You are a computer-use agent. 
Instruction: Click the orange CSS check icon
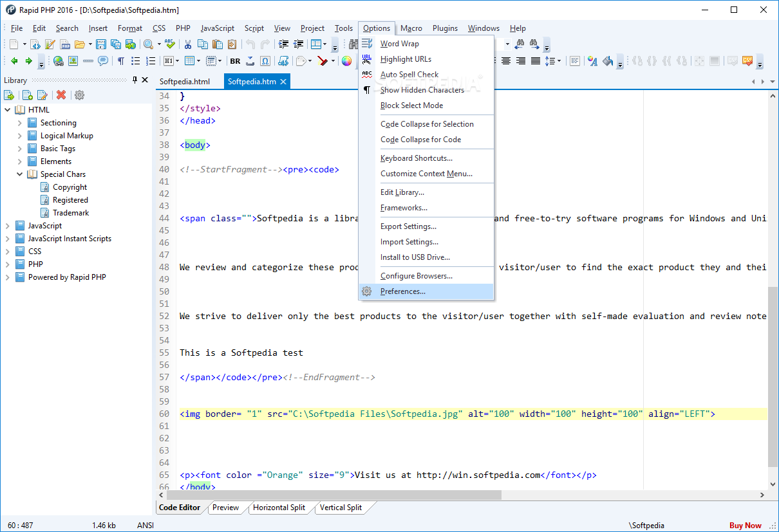pos(747,61)
